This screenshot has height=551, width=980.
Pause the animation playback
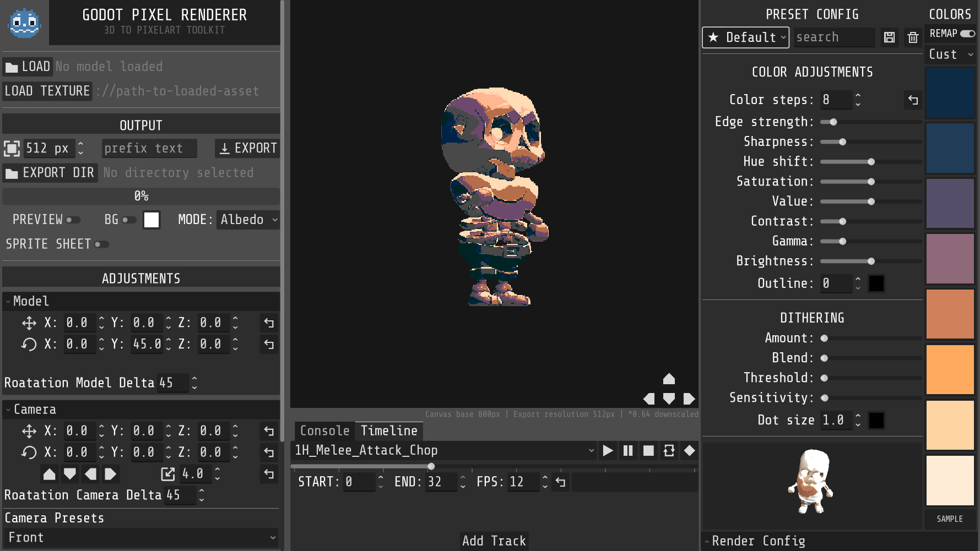point(628,451)
